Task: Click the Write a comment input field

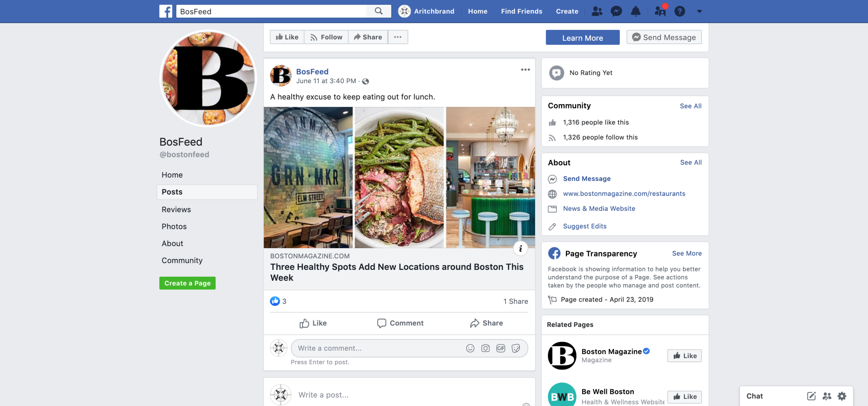Action: click(409, 348)
